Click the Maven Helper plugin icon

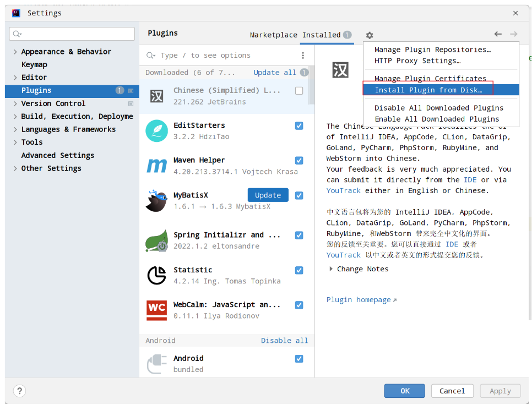156,166
